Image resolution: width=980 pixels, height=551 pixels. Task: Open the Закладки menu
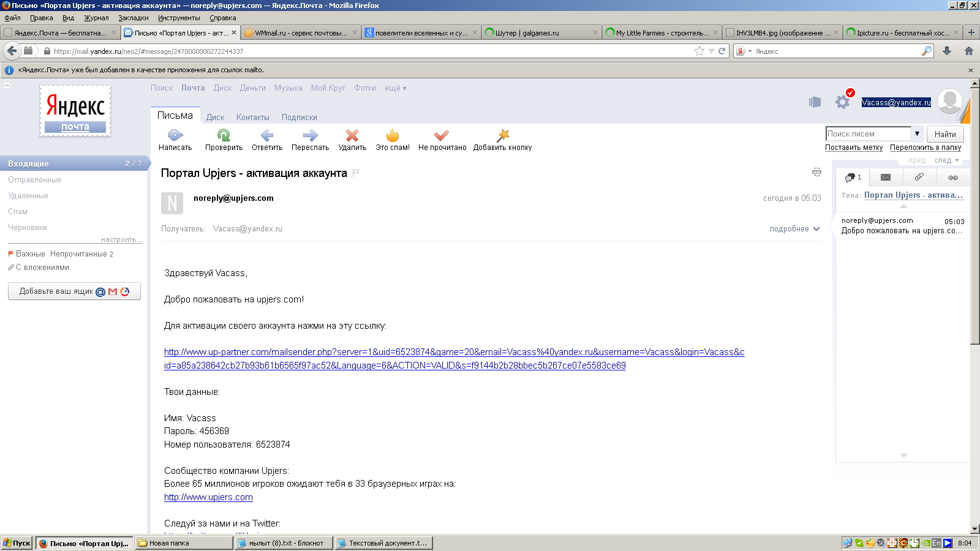click(134, 18)
